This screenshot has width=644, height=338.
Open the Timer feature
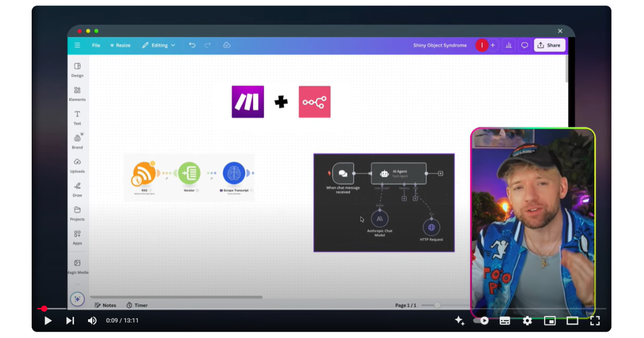tap(136, 305)
